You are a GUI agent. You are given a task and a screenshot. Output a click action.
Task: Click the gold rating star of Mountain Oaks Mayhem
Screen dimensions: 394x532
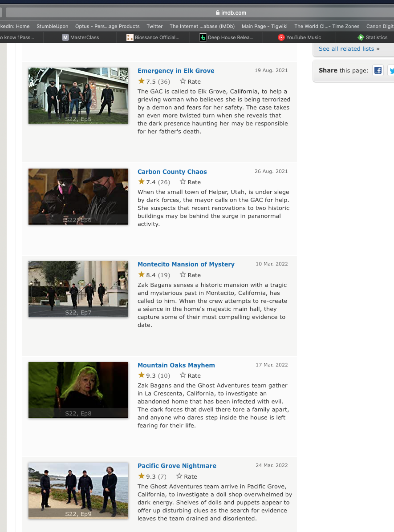click(141, 375)
